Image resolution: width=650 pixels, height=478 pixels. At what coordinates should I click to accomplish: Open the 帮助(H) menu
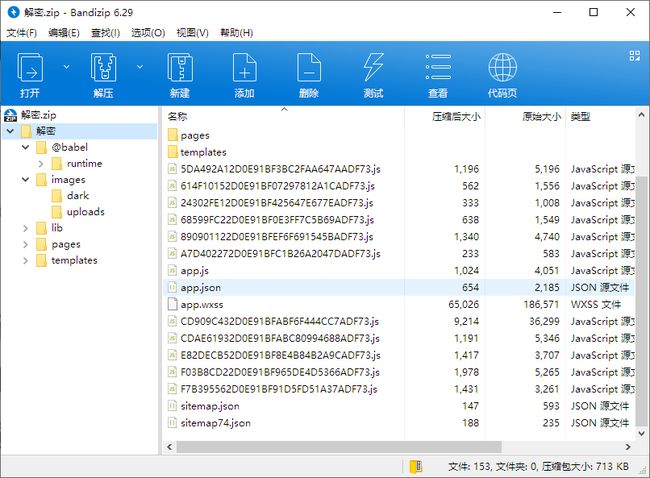236,33
